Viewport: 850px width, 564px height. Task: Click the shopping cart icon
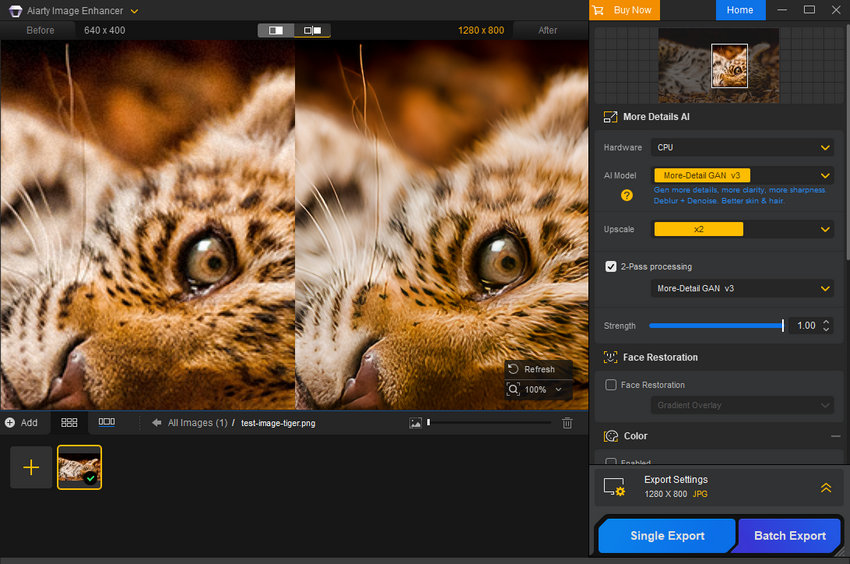[x=598, y=10]
